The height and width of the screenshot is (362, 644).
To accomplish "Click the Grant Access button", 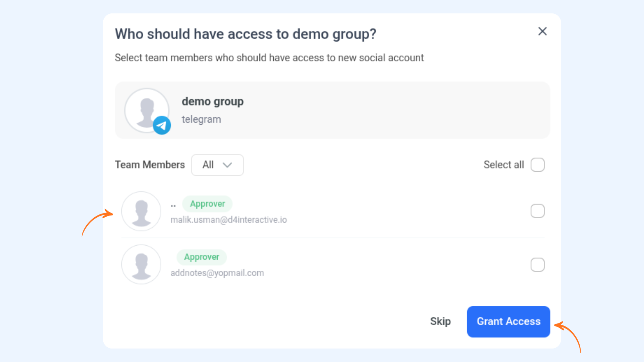I will 508,321.
